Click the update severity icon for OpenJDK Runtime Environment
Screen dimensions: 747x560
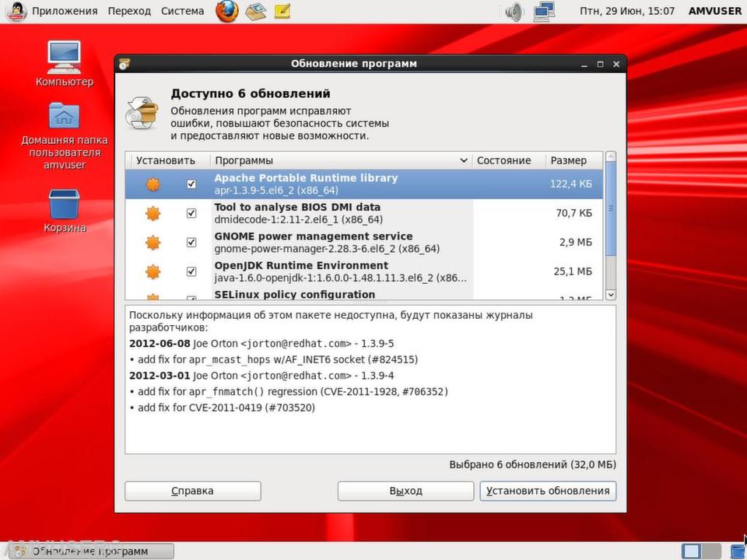(153, 271)
